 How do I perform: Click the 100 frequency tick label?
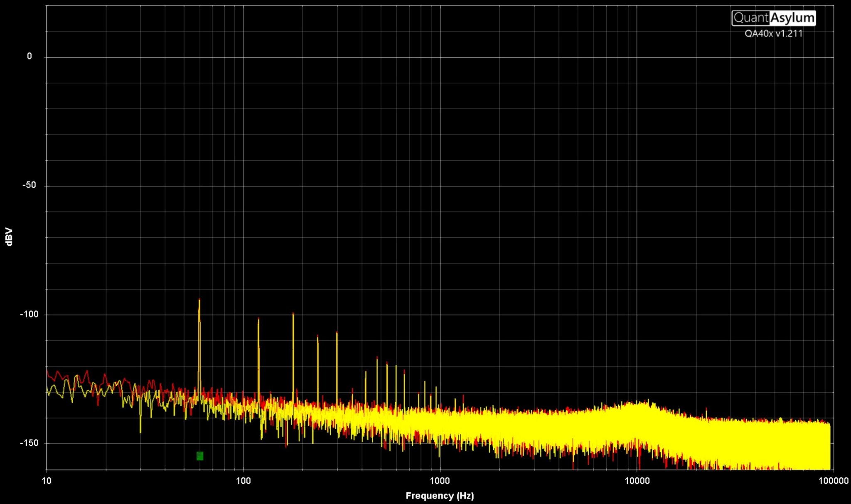coord(243,481)
